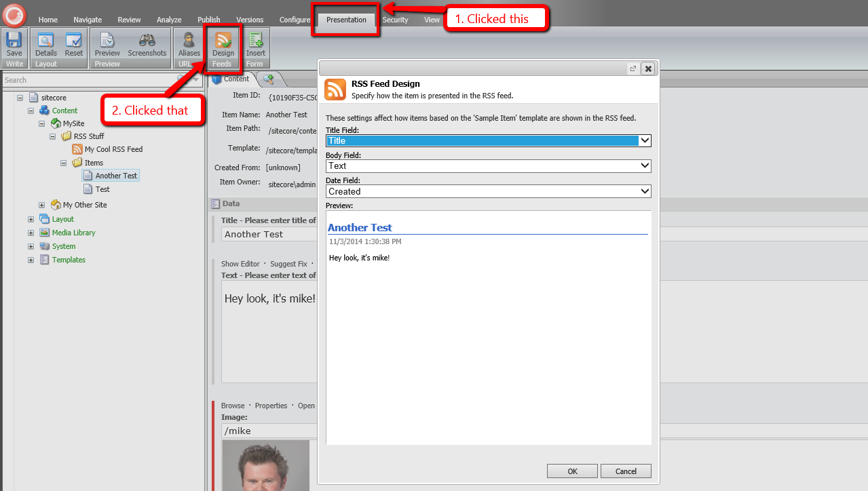Viewport: 868px width, 491px height.
Task: Switch to the Security ribbon tab
Action: pyautogui.click(x=395, y=20)
